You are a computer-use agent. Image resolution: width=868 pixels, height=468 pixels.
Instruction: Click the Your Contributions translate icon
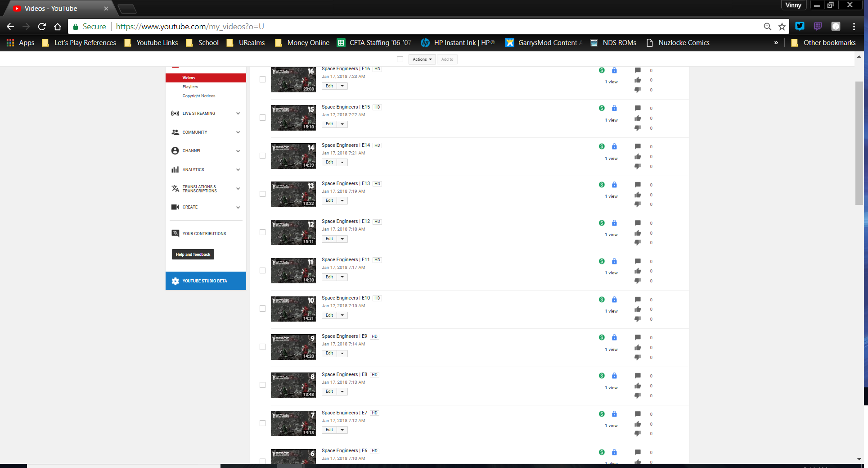pos(175,233)
